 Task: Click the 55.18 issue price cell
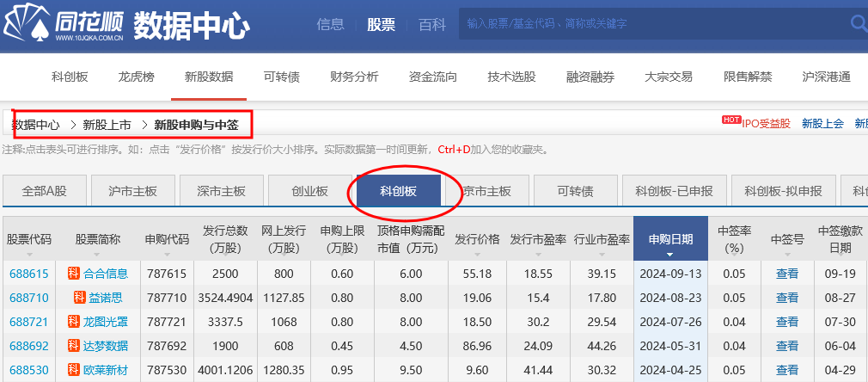(477, 274)
